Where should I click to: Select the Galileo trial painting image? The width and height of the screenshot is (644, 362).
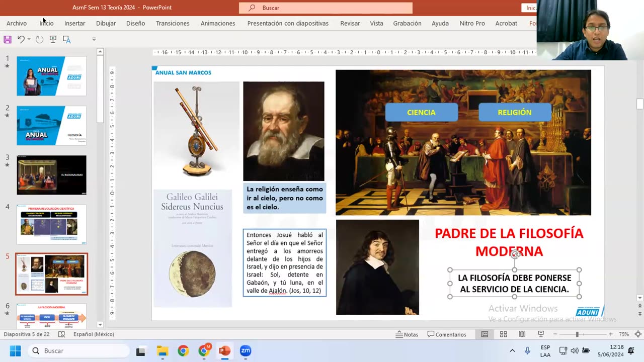pyautogui.click(x=463, y=142)
